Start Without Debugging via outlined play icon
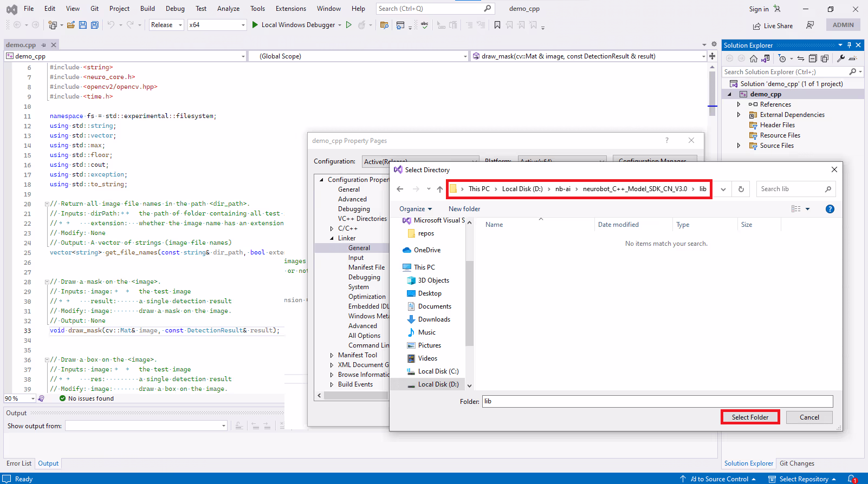Screen dimensions: 868x484 click(349, 25)
